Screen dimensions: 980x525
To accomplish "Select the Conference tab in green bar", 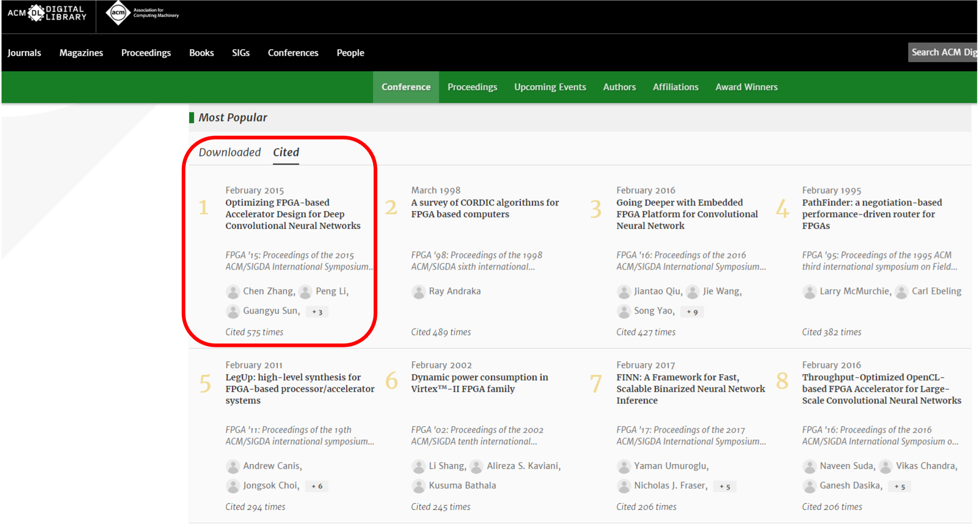I will 406,87.
